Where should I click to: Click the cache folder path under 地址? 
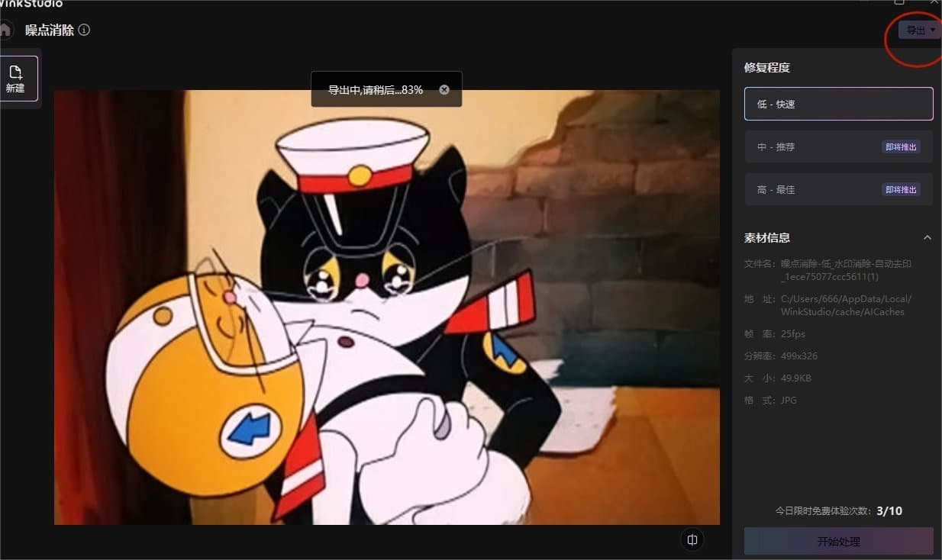point(845,305)
